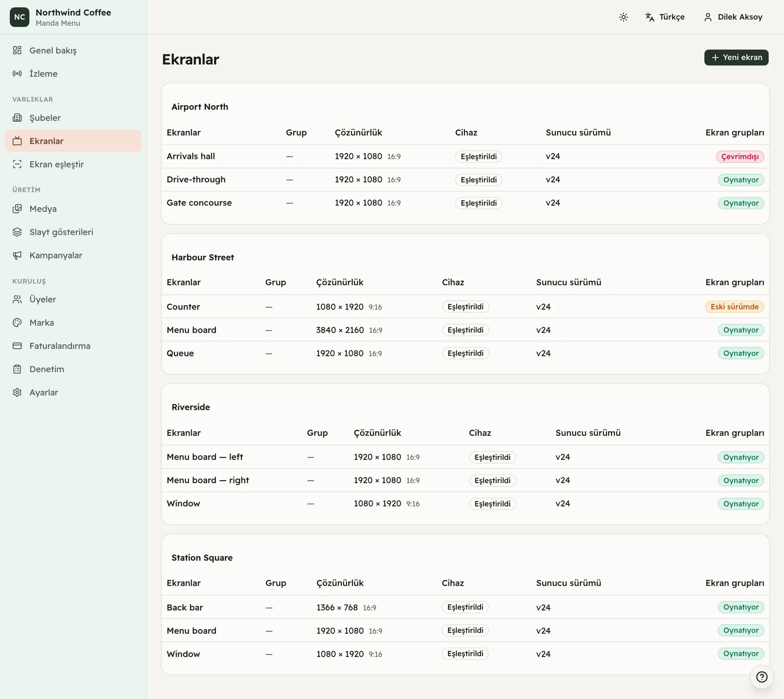Click the Station Square branch heading
This screenshot has height=699, width=784.
click(202, 557)
